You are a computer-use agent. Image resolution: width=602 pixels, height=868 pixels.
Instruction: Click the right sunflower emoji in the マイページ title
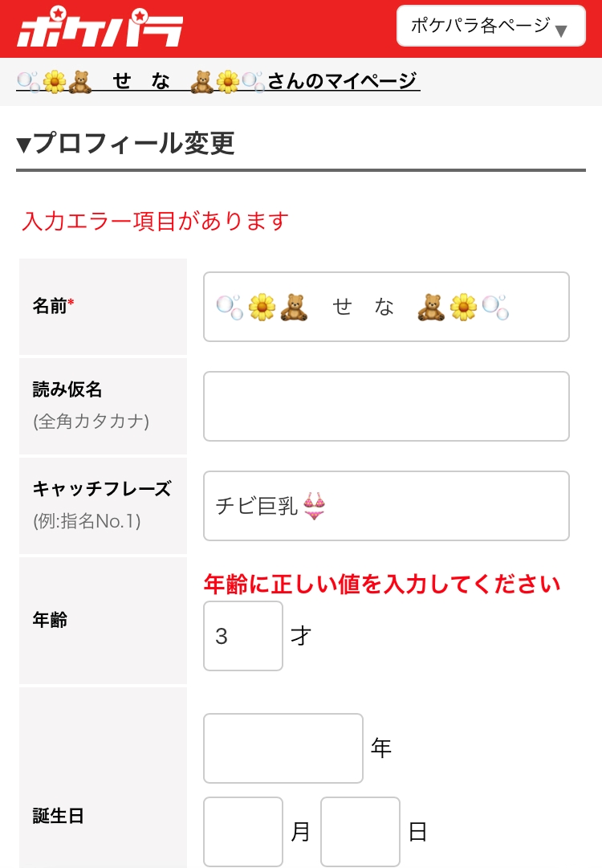pos(228,81)
